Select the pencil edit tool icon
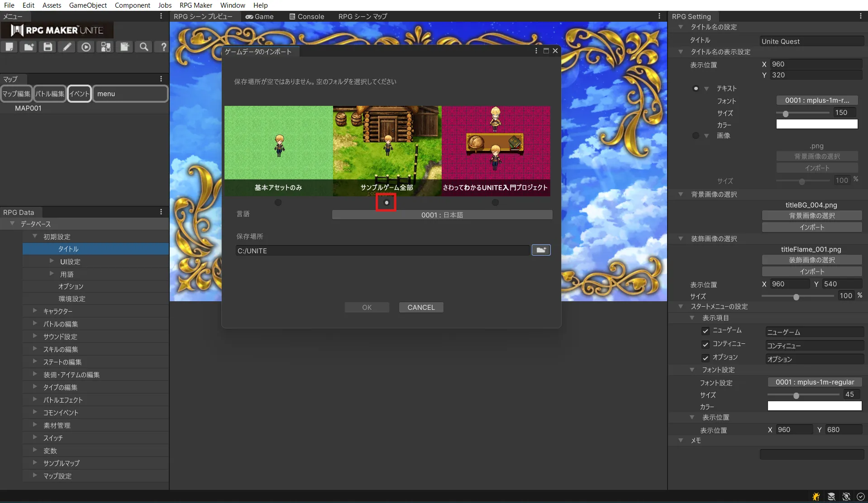The width and height of the screenshot is (868, 503). click(67, 47)
